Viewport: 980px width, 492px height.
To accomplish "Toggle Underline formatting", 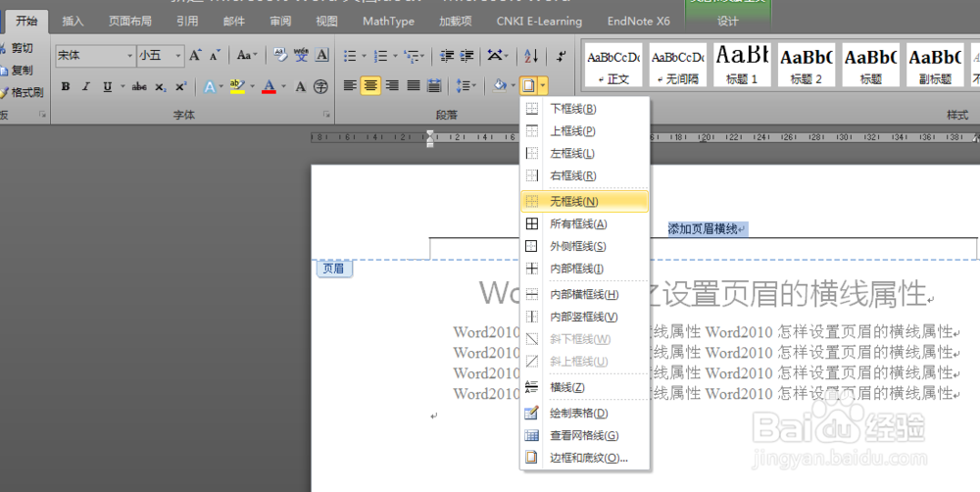I will point(108,86).
